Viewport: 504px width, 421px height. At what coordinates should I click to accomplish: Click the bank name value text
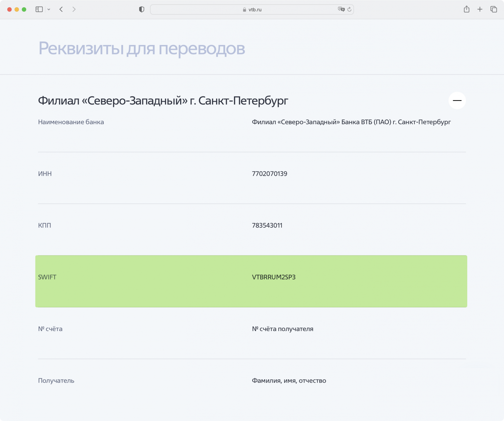tap(351, 122)
